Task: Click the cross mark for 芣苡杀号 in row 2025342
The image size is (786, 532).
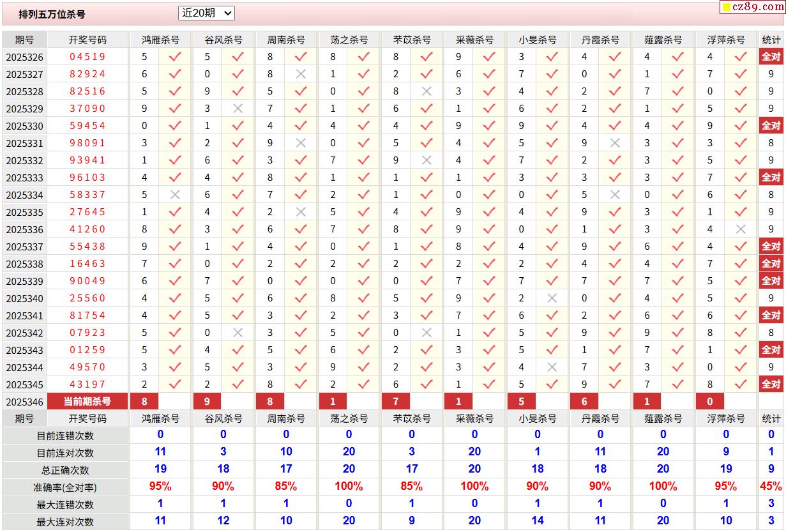Action: point(427,333)
